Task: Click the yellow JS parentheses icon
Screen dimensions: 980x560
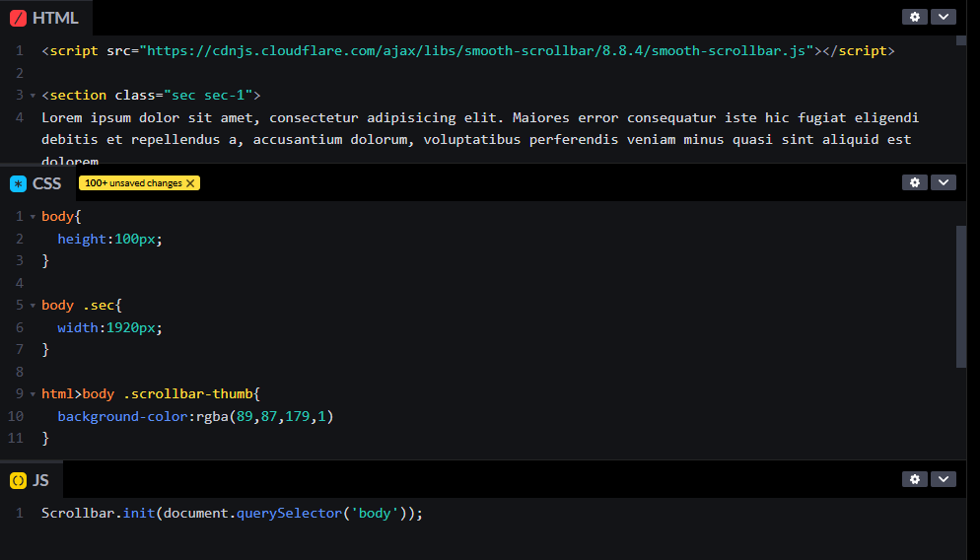Action: [18, 480]
